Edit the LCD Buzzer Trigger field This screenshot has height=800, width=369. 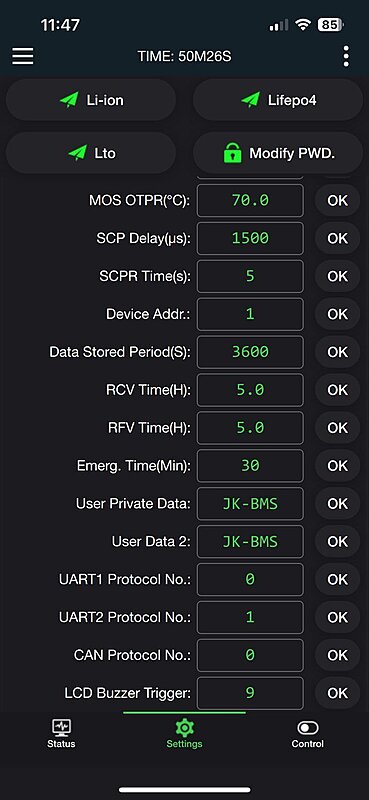point(250,693)
